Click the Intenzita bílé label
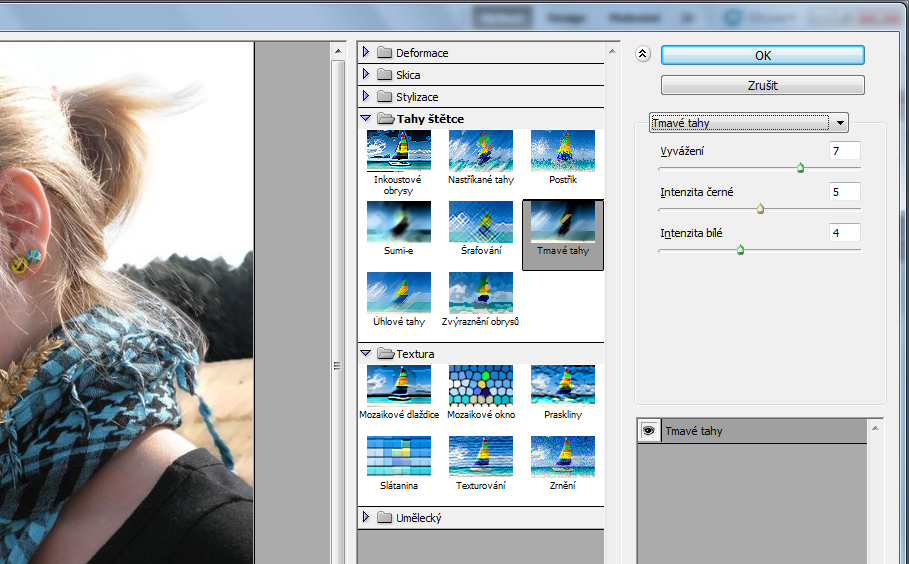Viewport: 909px width, 564px height. (691, 233)
